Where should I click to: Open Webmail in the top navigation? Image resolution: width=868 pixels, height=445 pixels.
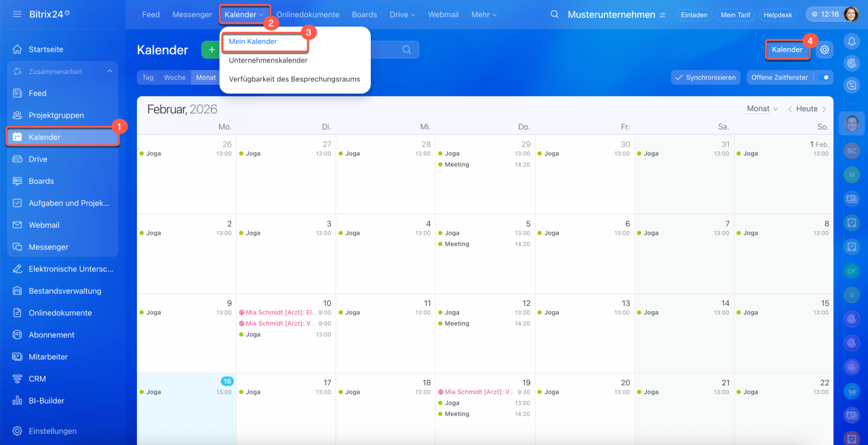point(443,14)
